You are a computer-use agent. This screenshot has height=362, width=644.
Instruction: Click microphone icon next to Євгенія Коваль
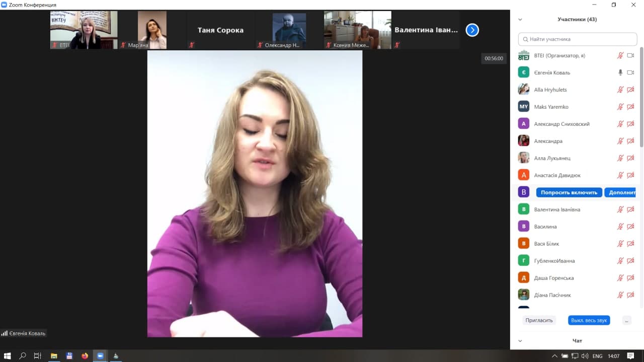(x=620, y=73)
